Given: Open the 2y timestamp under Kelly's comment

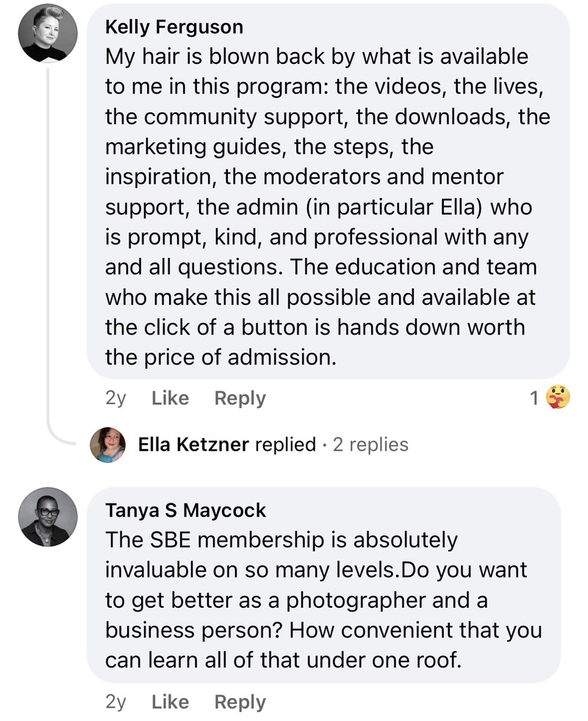Looking at the screenshot, I should click(116, 398).
